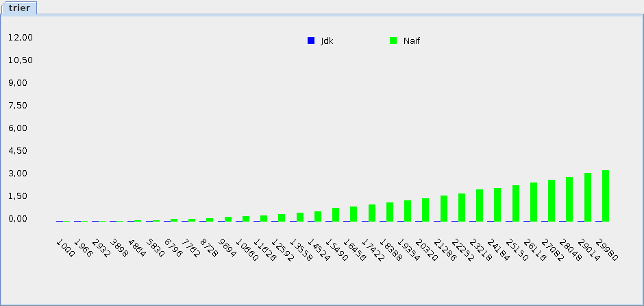Image resolution: width=644 pixels, height=306 pixels.
Task: Click the green bar for 20320
Action: [x=425, y=210]
